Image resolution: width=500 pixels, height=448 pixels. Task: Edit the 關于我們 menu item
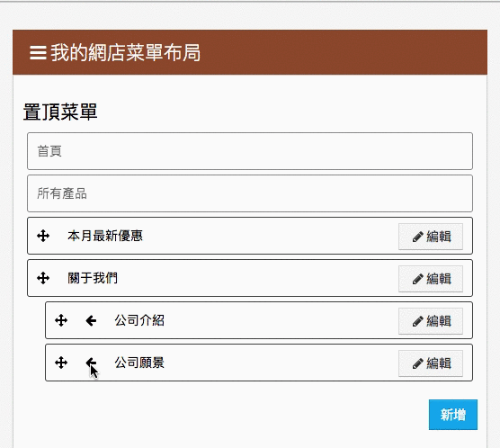pos(431,279)
